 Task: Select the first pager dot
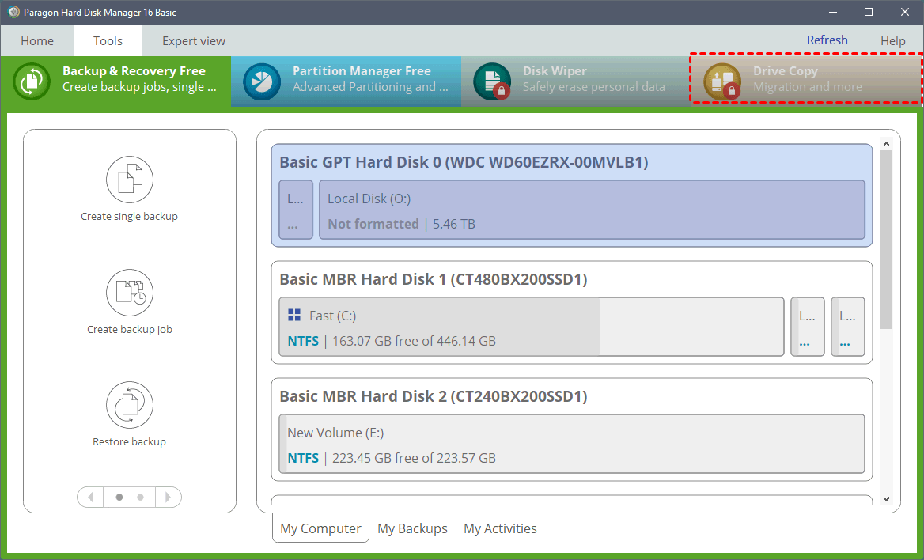[119, 497]
